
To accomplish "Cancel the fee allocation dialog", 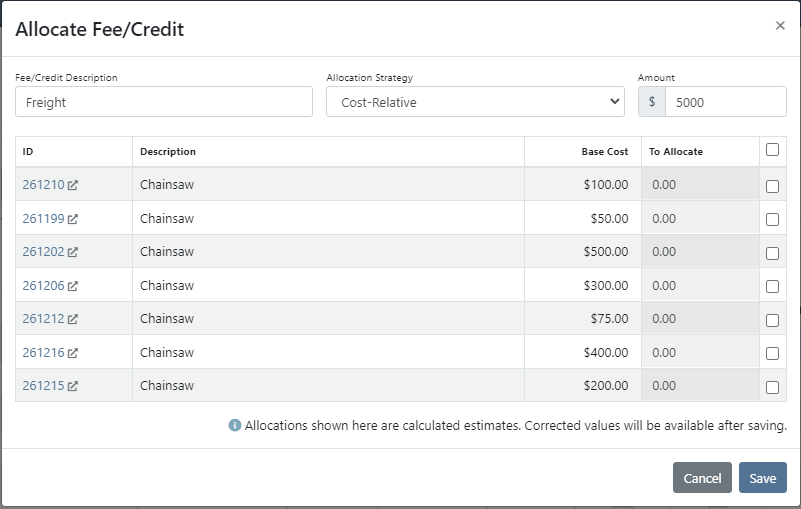I will pos(702,478).
